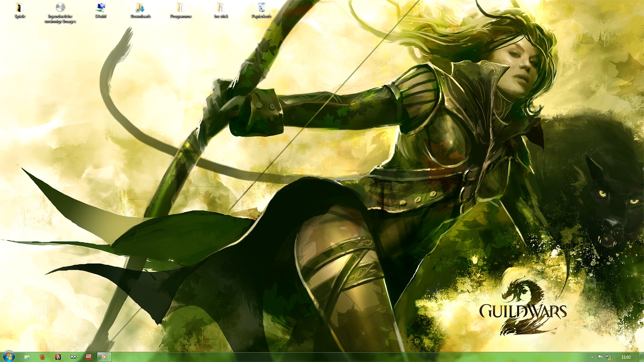Screen dimensions: 644x362
Task: Open the pinned 'M' application icon
Action: coord(73,357)
